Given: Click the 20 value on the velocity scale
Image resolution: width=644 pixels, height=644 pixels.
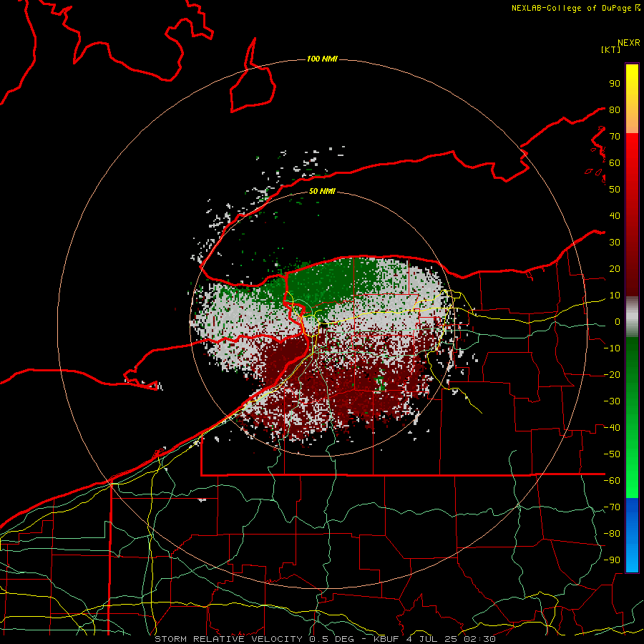Looking at the screenshot, I should (x=615, y=268).
